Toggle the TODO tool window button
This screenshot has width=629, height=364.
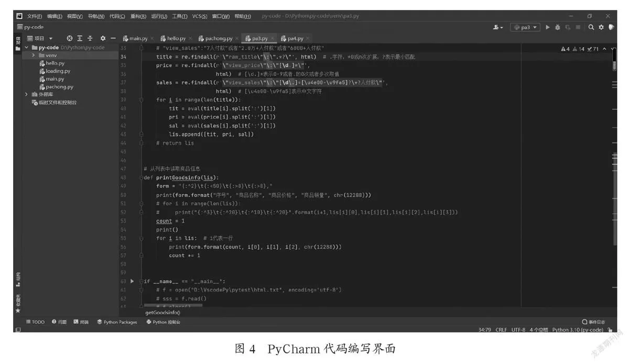tap(35, 322)
